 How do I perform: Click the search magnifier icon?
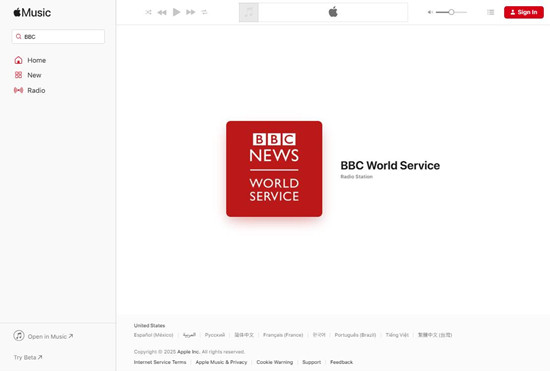[19, 36]
